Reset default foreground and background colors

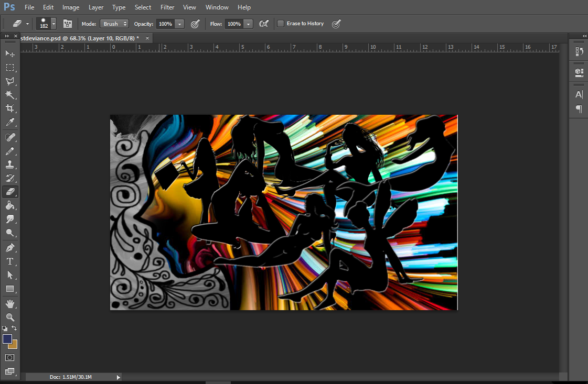pos(5,328)
